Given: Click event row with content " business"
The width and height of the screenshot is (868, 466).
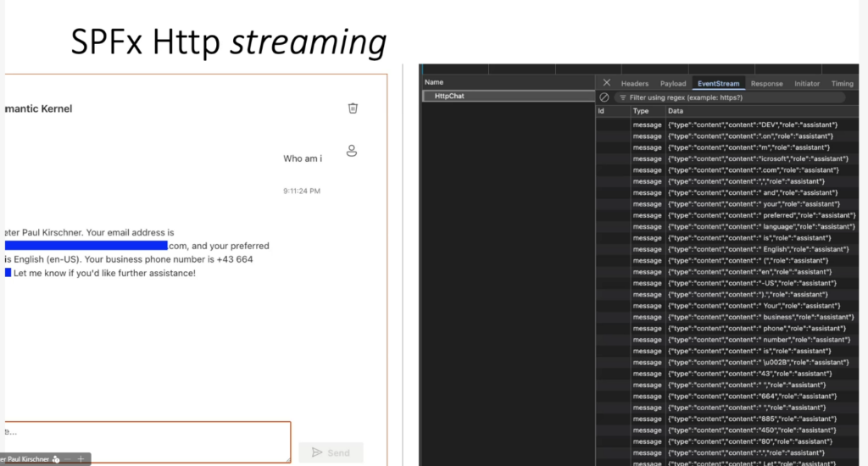Looking at the screenshot, I should [726, 317].
